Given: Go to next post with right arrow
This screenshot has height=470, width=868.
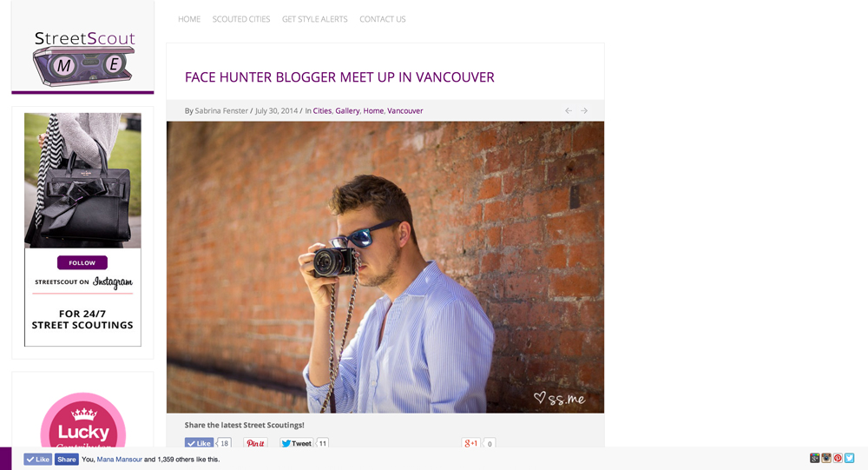Looking at the screenshot, I should [x=584, y=111].
